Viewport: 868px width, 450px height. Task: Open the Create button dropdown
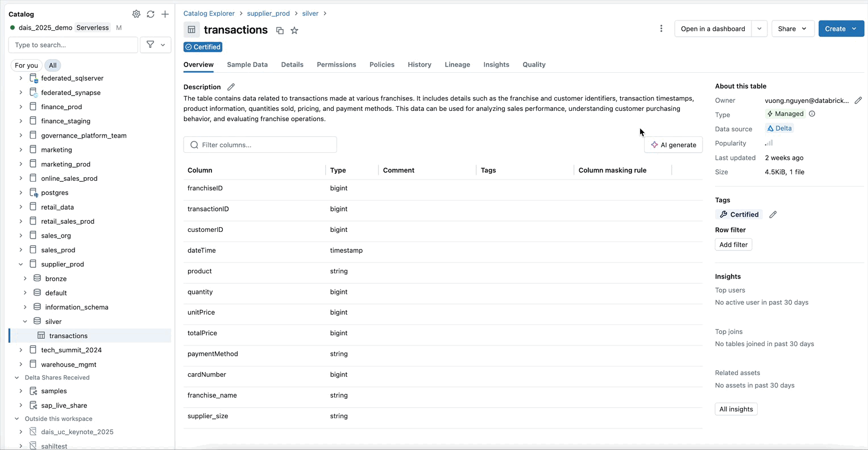(x=854, y=28)
